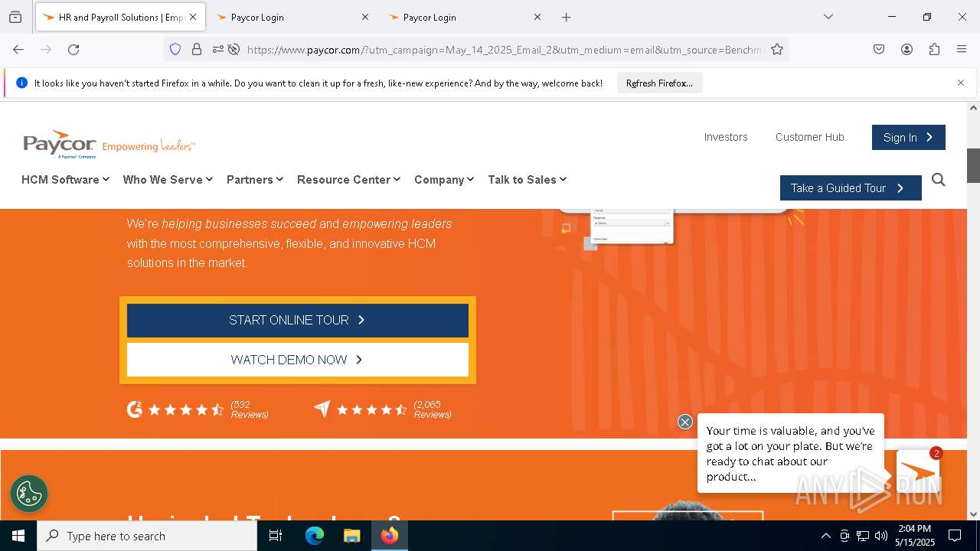Viewport: 980px width, 551px height.
Task: Expand the Resource Center menu
Action: (x=348, y=179)
